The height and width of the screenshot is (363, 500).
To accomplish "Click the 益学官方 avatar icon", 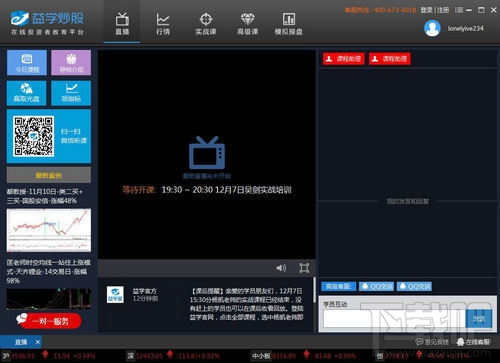I will [x=115, y=294].
